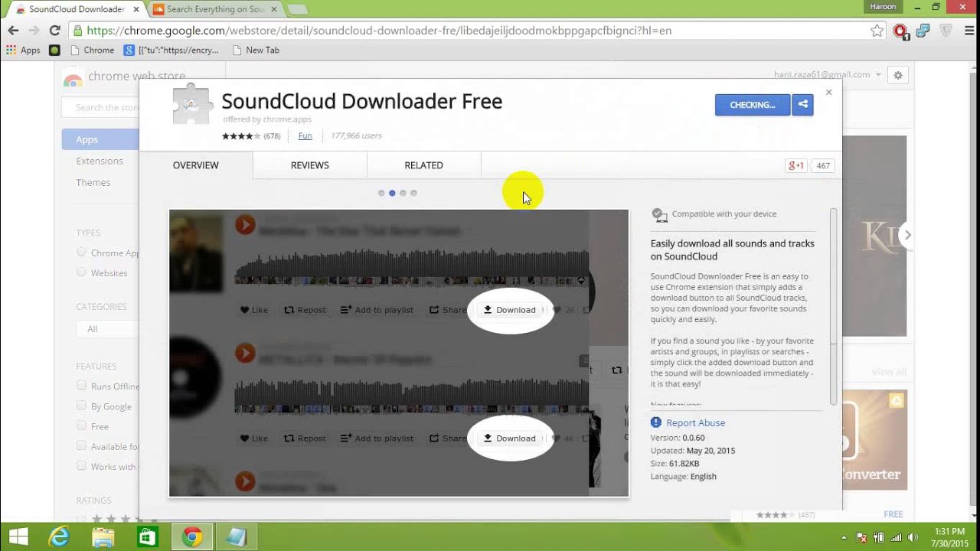Open the Windows Start button
The image size is (980, 551).
pyautogui.click(x=18, y=536)
